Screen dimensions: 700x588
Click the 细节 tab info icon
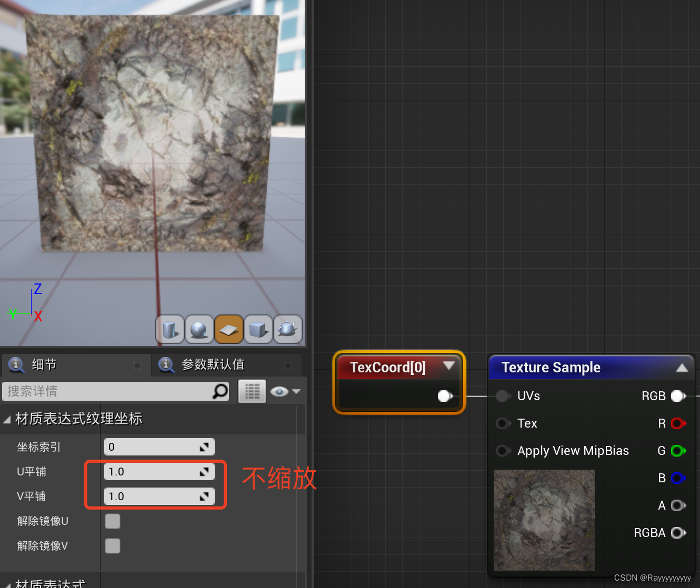pyautogui.click(x=16, y=364)
